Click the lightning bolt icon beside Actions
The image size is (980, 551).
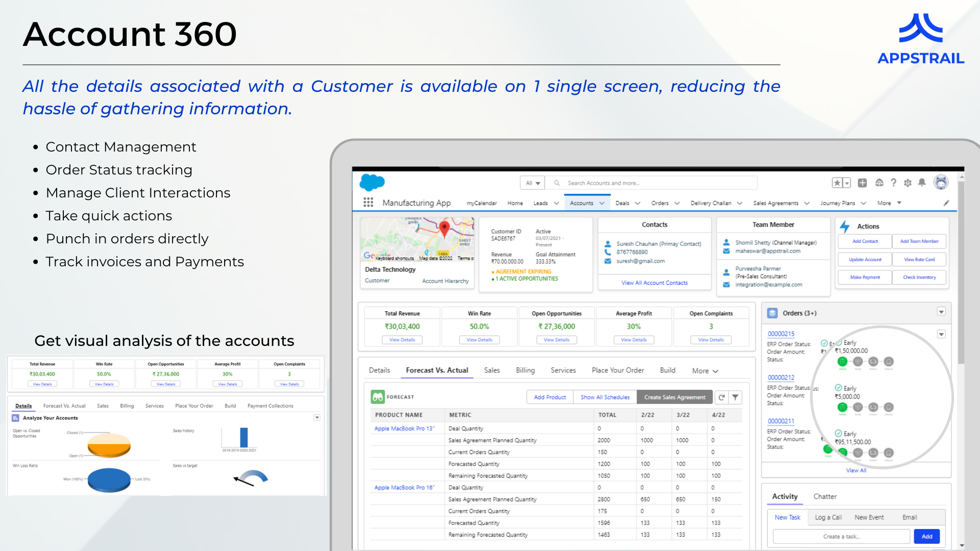click(845, 226)
